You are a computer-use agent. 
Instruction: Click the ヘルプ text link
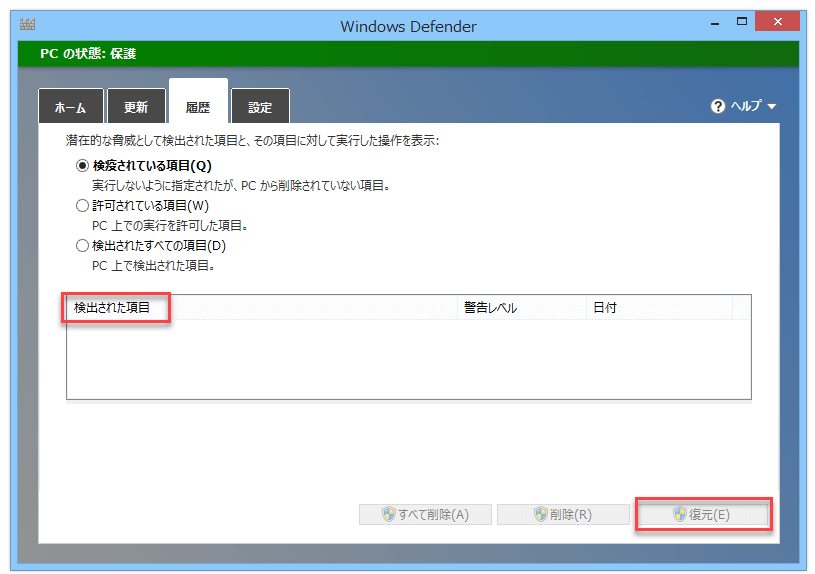point(746,106)
